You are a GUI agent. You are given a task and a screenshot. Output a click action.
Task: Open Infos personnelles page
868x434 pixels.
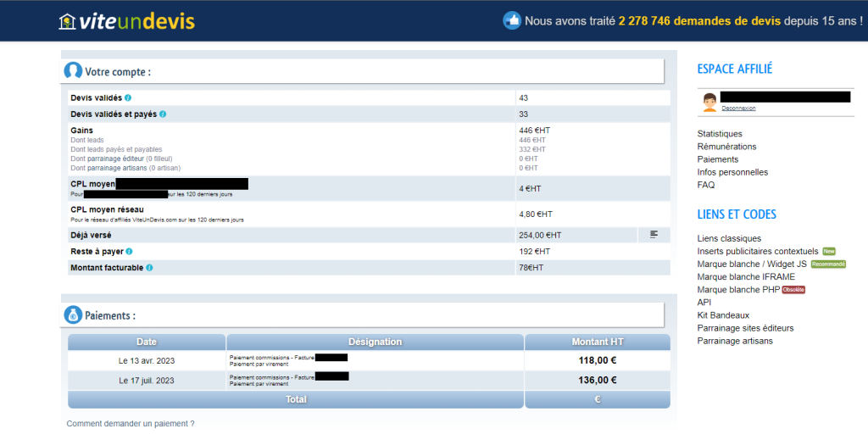[x=732, y=172]
